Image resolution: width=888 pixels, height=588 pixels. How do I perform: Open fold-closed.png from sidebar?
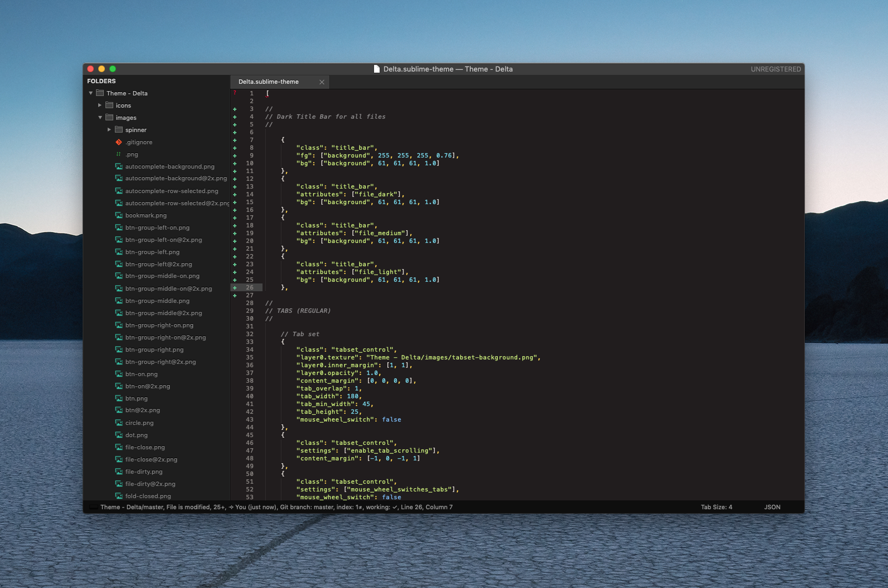pos(148,496)
